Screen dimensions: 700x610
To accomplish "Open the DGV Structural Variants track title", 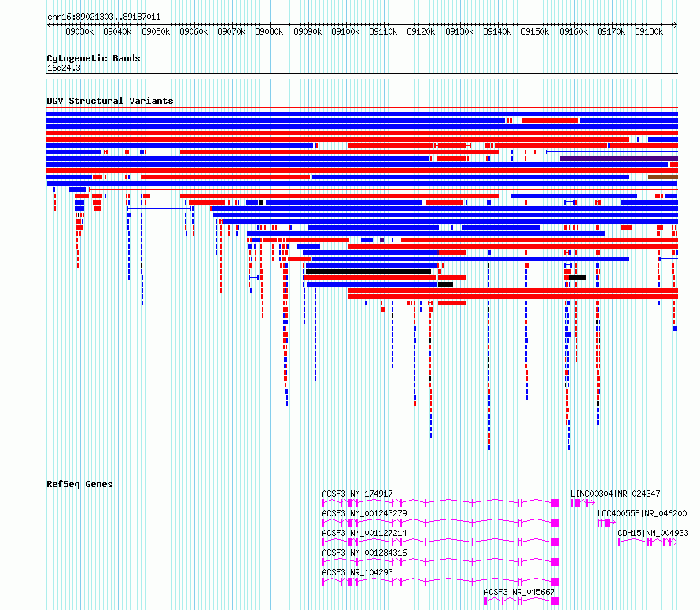I will pos(110,101).
